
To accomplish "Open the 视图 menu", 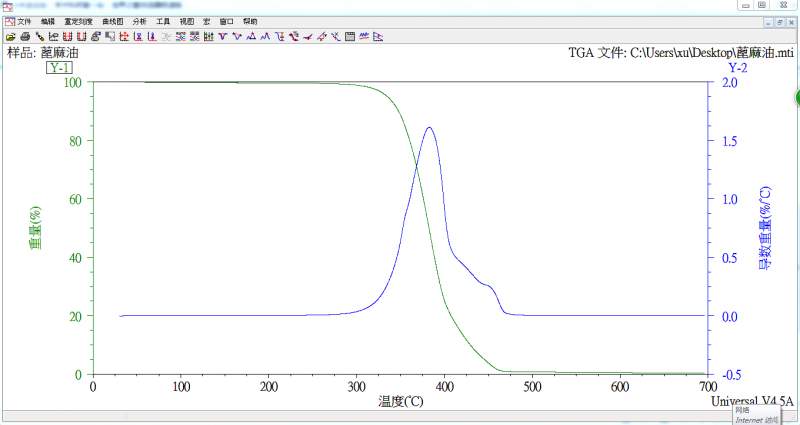I will click(x=187, y=21).
